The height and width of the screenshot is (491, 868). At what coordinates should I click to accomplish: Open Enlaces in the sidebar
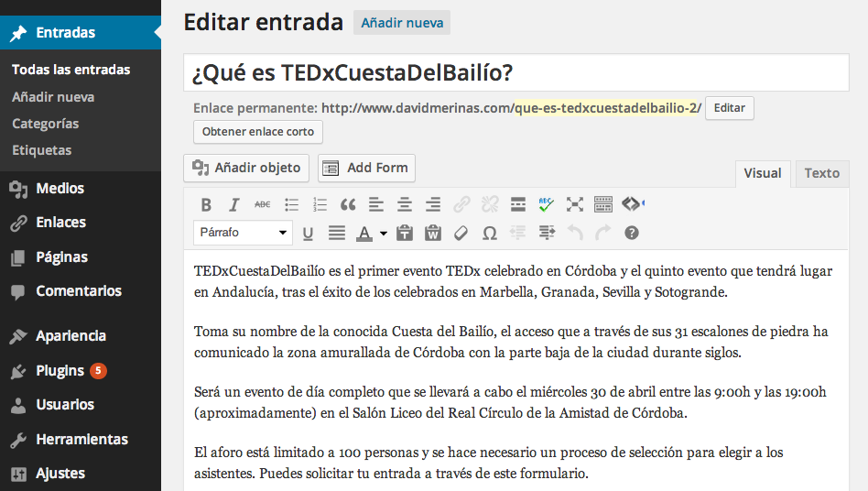pyautogui.click(x=81, y=223)
